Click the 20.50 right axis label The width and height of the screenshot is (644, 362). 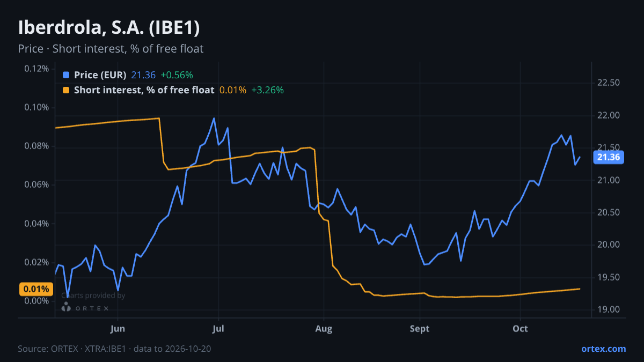click(609, 212)
